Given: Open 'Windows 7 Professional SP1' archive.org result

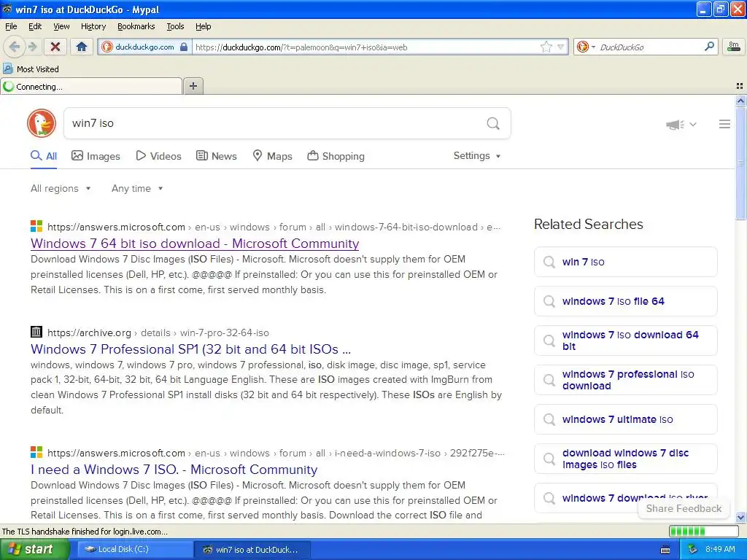Looking at the screenshot, I should click(x=190, y=349).
